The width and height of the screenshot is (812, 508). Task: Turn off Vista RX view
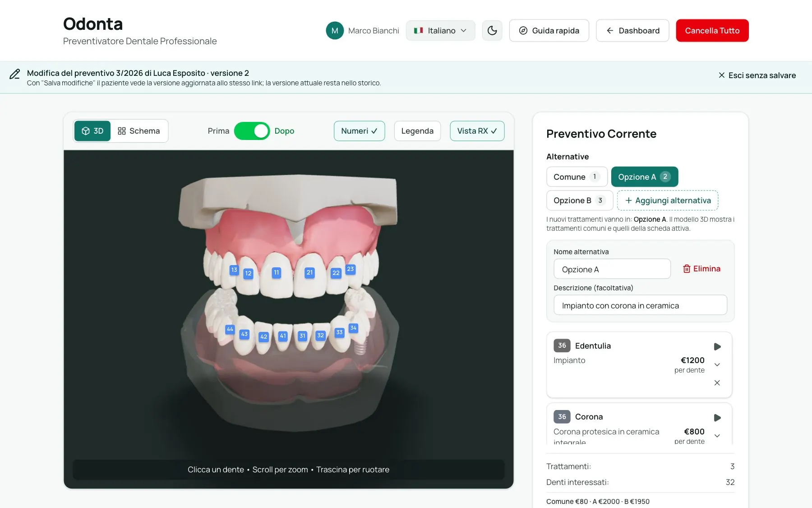click(477, 131)
